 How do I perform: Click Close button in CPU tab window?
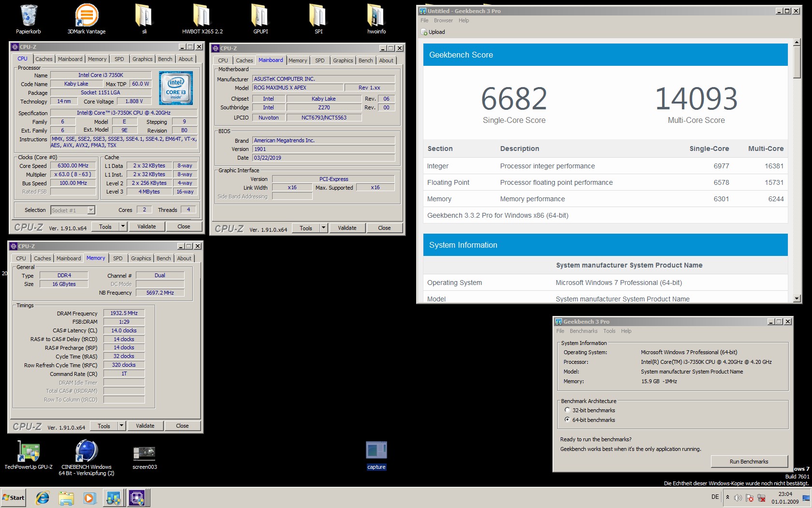pyautogui.click(x=184, y=226)
